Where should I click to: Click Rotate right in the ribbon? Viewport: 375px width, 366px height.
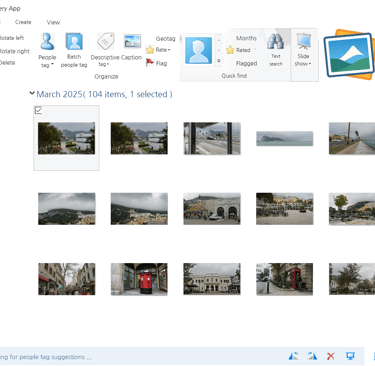[x=15, y=51]
